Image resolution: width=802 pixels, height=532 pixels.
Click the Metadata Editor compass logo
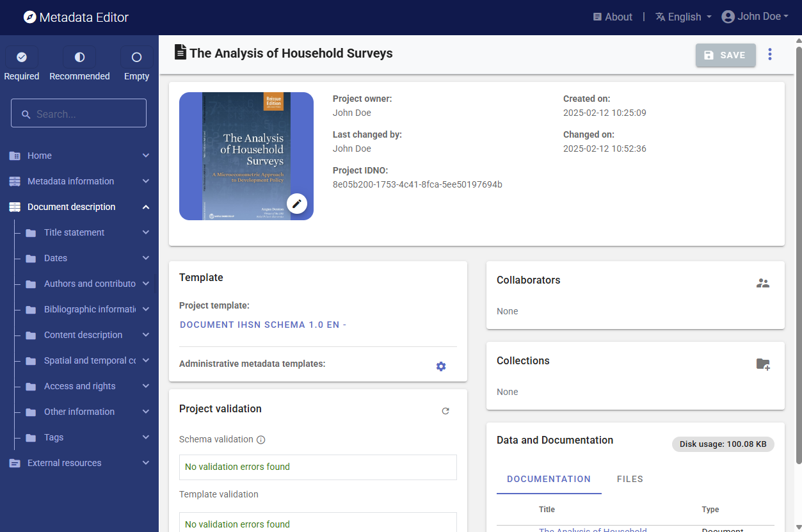30,17
